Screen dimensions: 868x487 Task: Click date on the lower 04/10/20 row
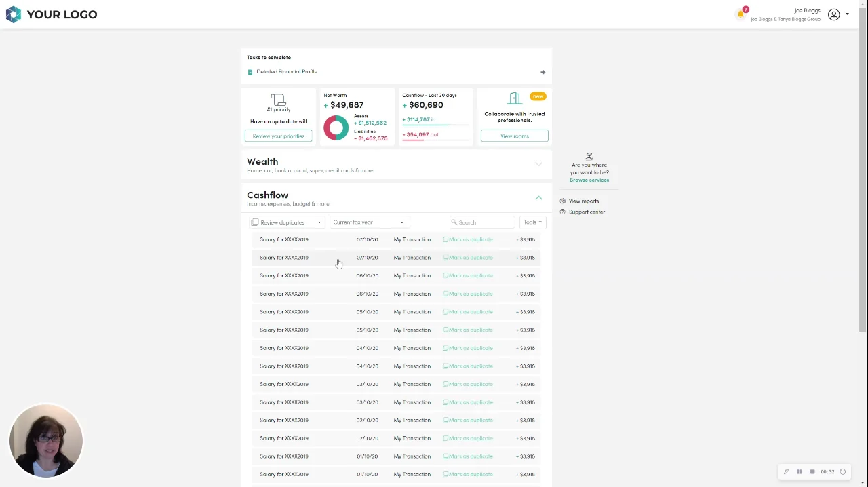point(367,366)
